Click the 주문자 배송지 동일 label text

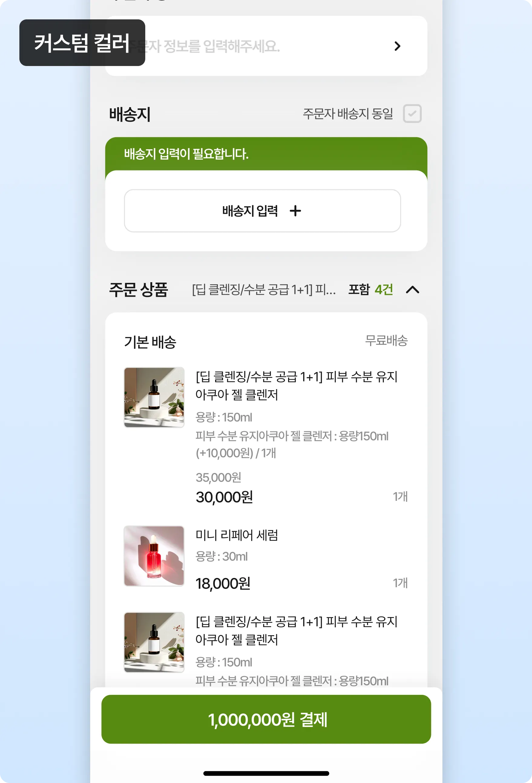pyautogui.click(x=348, y=114)
